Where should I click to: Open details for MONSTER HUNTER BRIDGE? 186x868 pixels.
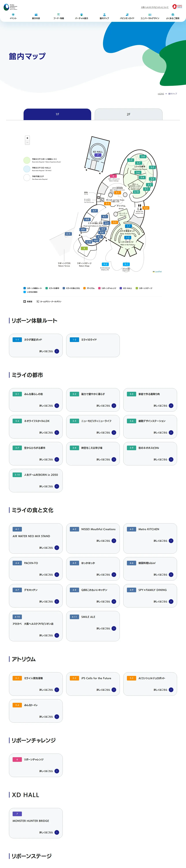57,832
